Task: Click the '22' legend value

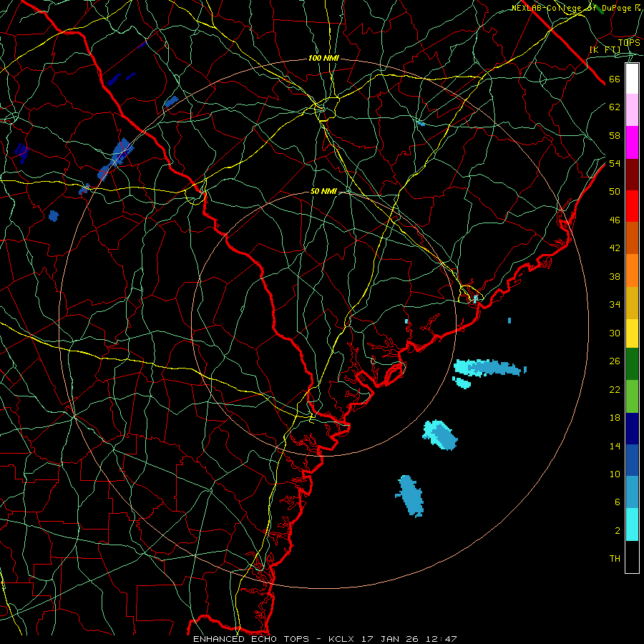Action: coord(615,389)
